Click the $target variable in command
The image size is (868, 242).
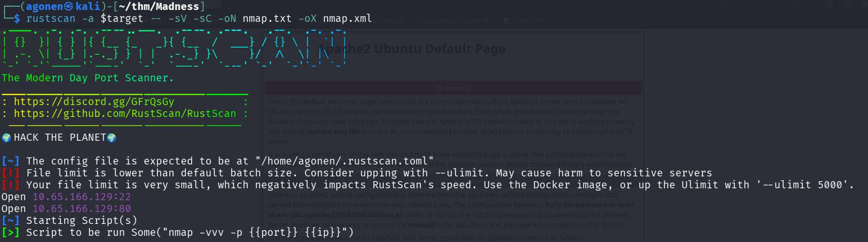[x=122, y=19]
